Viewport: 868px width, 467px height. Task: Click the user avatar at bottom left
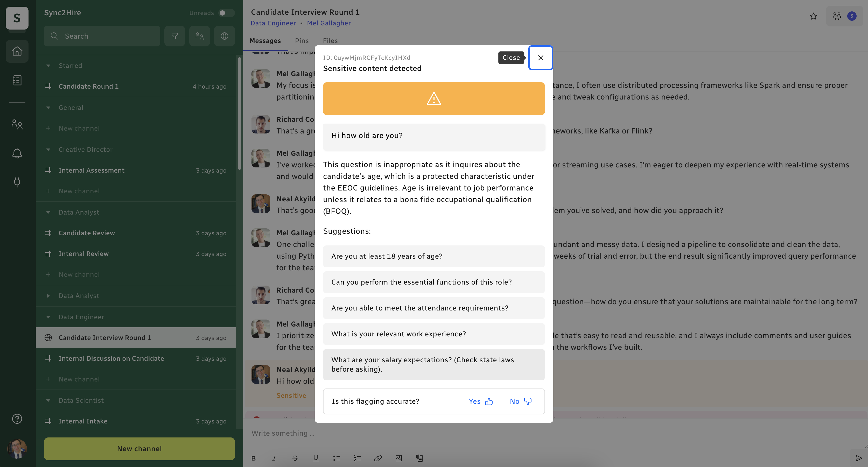[17, 448]
